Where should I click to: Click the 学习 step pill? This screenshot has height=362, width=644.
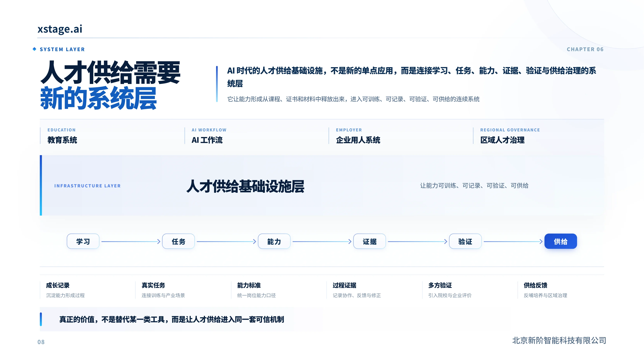pyautogui.click(x=83, y=241)
